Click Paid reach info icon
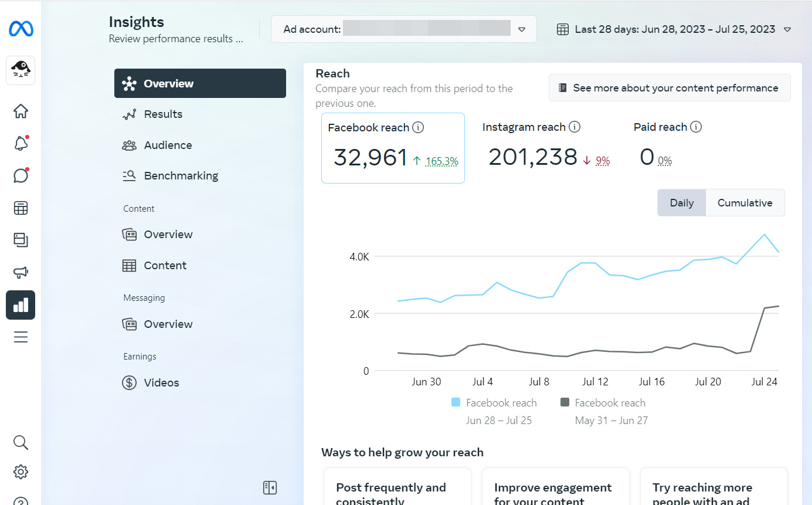 tap(696, 127)
